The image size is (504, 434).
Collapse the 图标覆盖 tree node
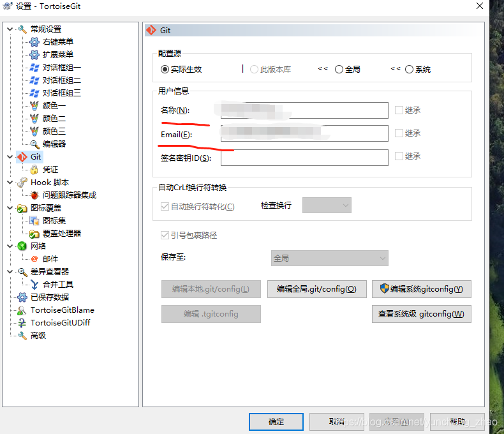click(10, 208)
